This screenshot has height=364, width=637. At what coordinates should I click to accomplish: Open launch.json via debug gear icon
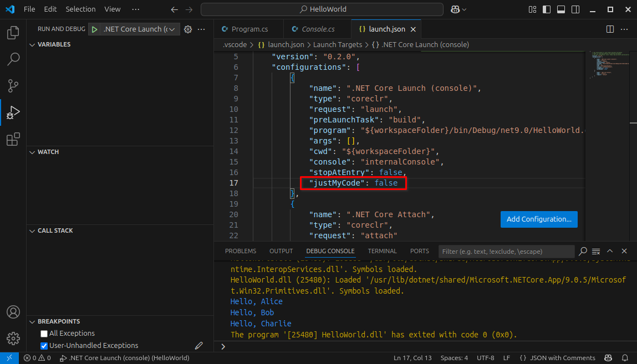click(x=188, y=29)
